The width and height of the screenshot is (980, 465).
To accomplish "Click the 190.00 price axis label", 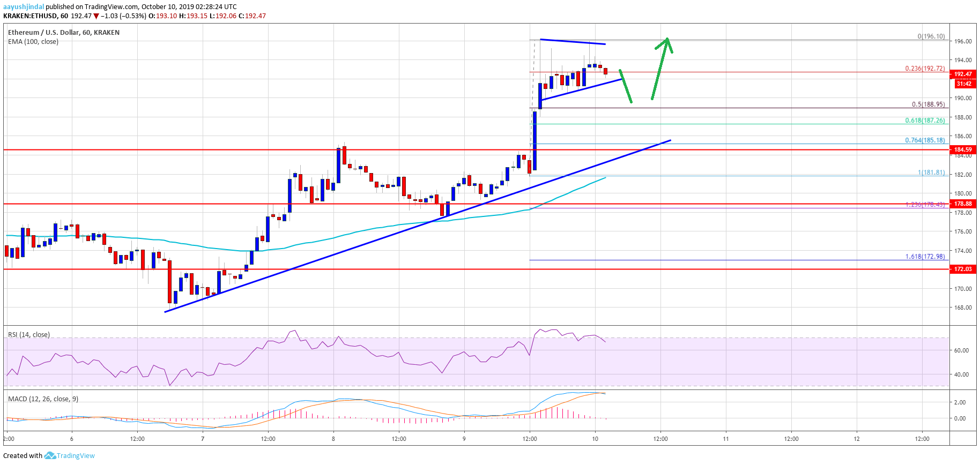I will point(963,98).
